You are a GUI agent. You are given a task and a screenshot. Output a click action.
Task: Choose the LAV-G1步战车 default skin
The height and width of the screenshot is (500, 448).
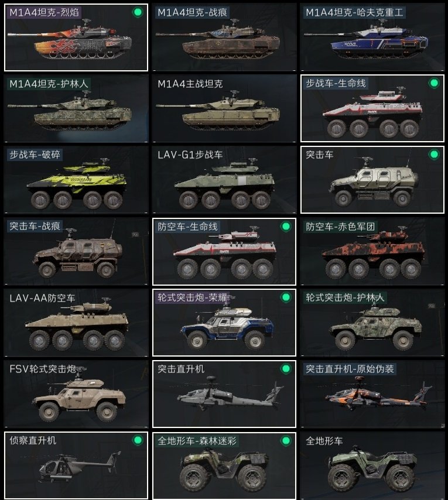click(x=224, y=180)
